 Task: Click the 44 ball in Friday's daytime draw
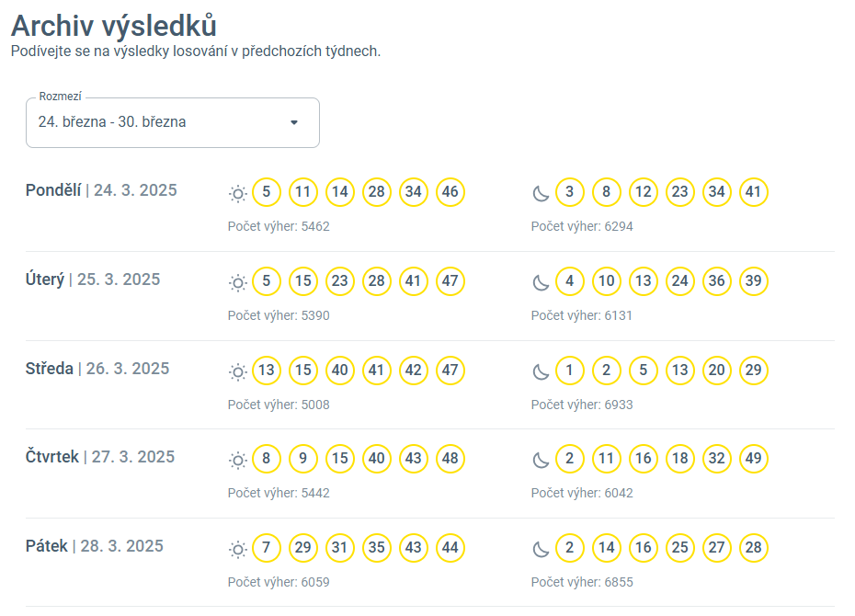pos(450,547)
